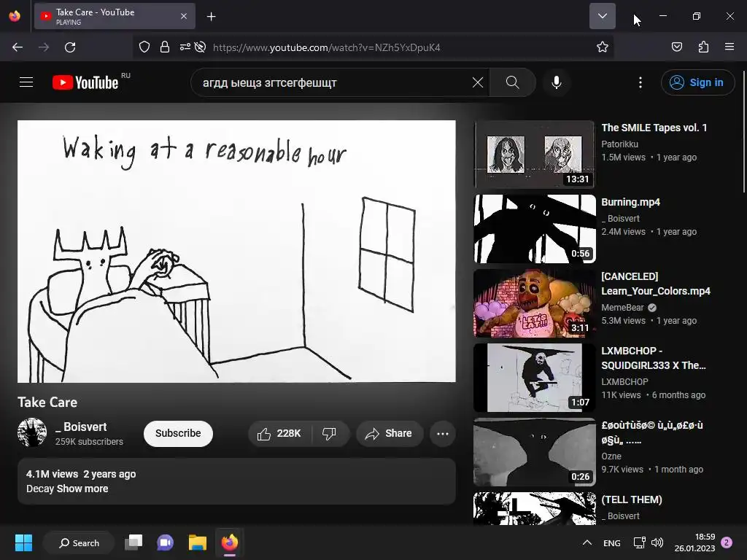Go to YouTube home via logo
This screenshot has height=560, width=747.
(85, 82)
